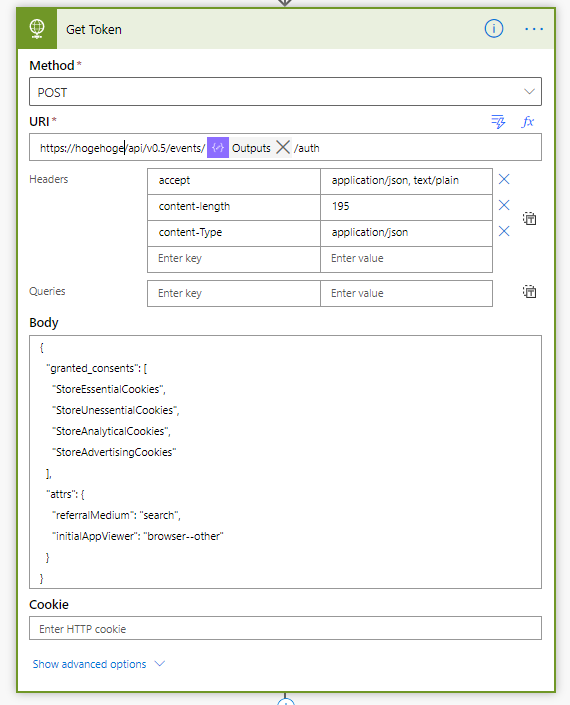570x705 pixels.
Task: Select the content-length key cell
Action: click(x=234, y=207)
